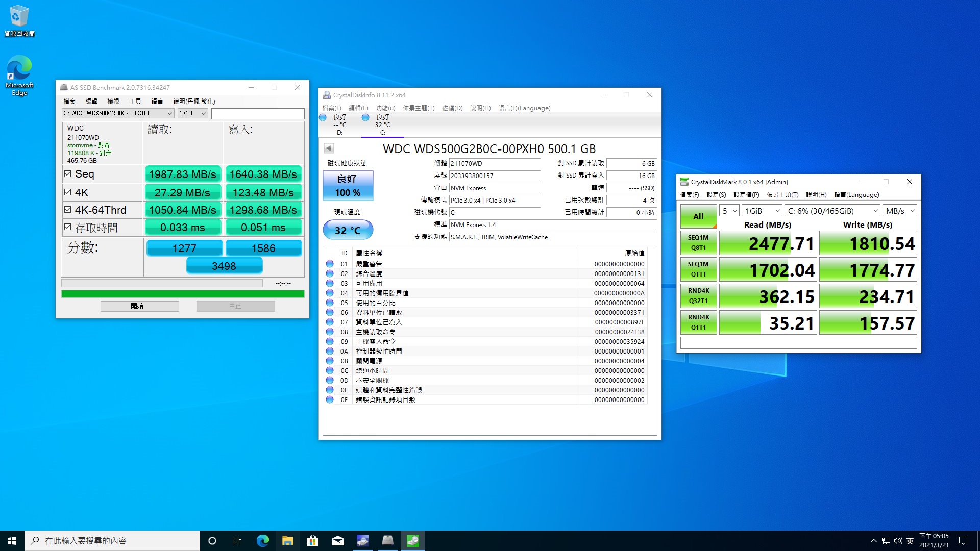Viewport: 980px width, 551px height.
Task: Click the empty text field in AS SSD
Action: point(258,113)
